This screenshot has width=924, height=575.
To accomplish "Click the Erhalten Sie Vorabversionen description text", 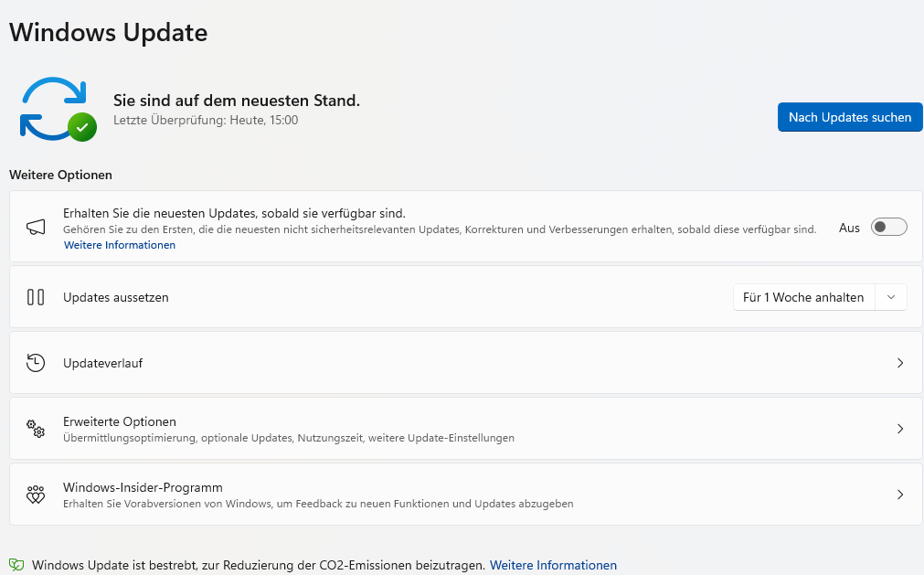I will point(318,504).
